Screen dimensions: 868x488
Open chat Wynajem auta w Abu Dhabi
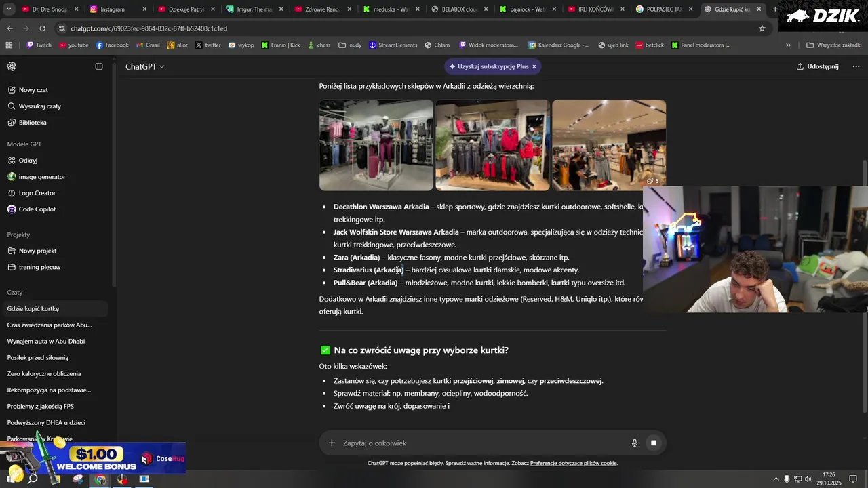point(46,342)
